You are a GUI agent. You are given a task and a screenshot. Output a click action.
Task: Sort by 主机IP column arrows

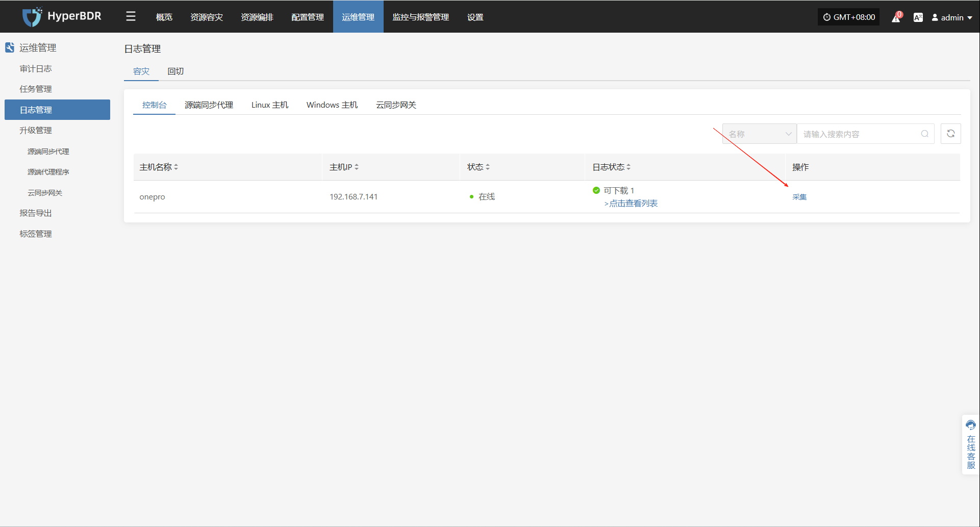pos(357,167)
